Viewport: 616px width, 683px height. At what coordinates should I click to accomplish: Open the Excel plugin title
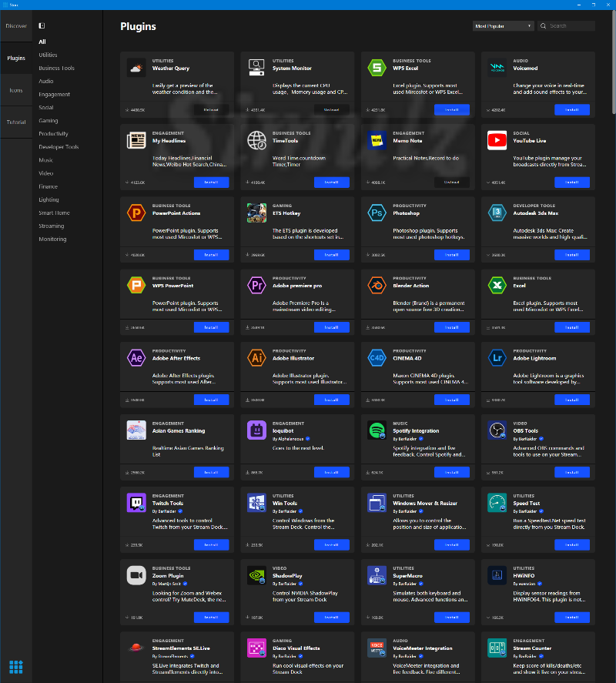tap(519, 286)
